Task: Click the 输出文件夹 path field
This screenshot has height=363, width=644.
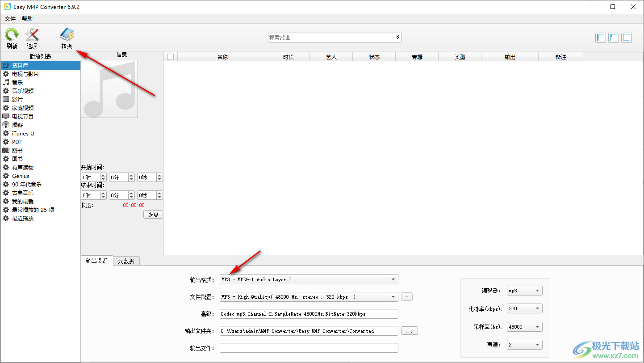Action: (x=309, y=331)
